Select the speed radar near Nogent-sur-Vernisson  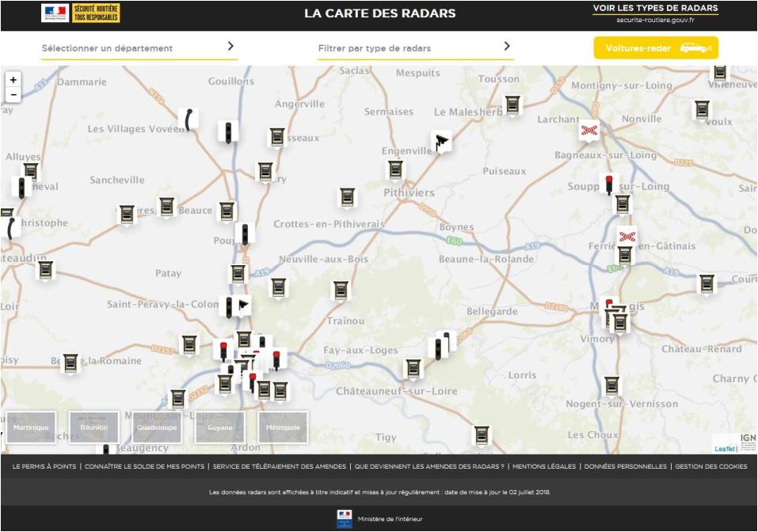click(612, 386)
